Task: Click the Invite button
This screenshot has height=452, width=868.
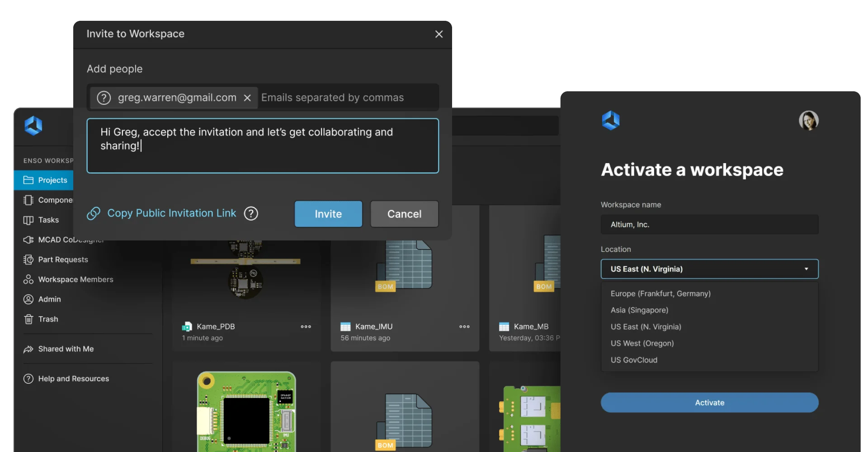Action: (x=328, y=214)
